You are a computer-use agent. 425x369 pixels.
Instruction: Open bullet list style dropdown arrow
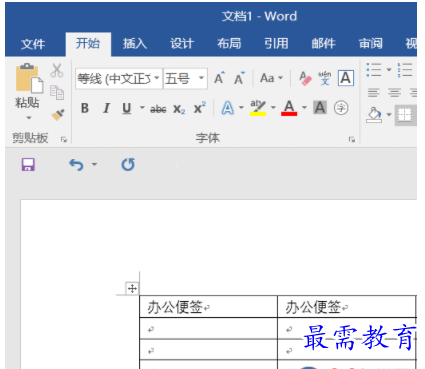[389, 70]
